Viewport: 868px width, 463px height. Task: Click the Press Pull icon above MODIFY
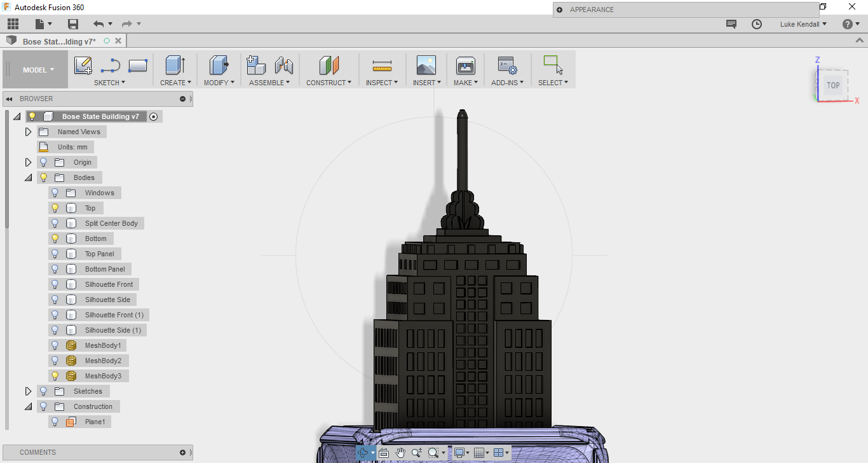click(x=219, y=65)
